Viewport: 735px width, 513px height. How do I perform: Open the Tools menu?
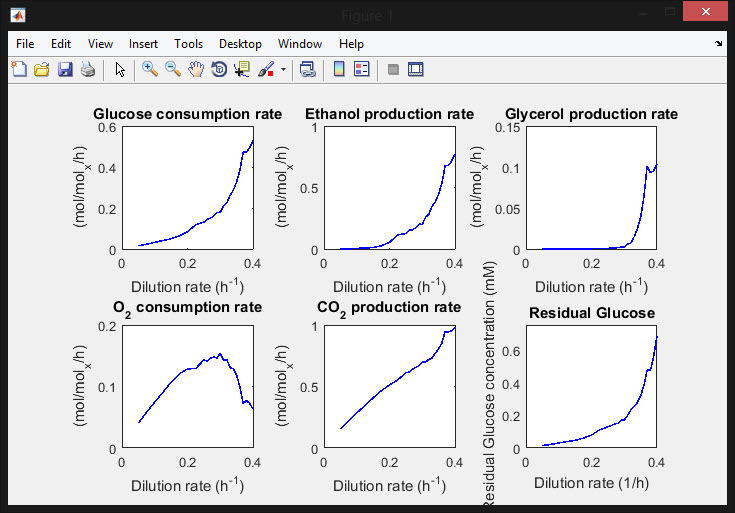click(188, 44)
